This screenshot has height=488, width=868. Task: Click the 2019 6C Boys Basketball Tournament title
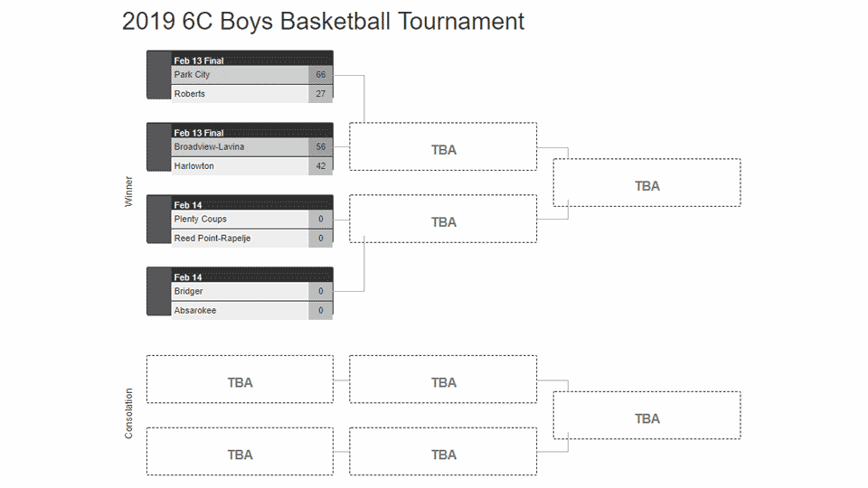pos(323,22)
